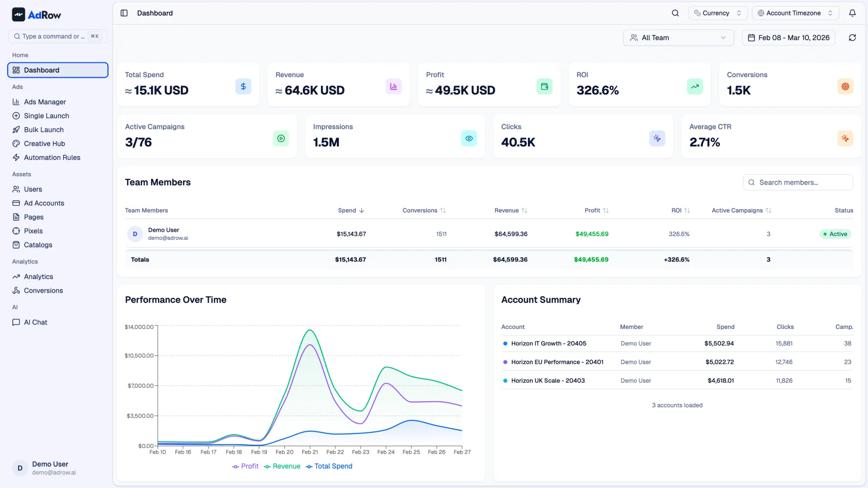Toggle the sidebar collapse icon
The image size is (868, 488).
[x=124, y=13]
